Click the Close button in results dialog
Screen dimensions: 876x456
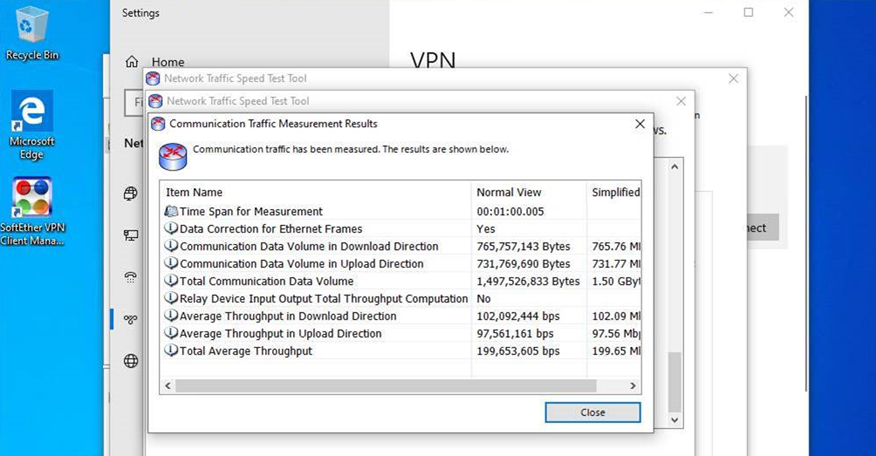tap(593, 412)
